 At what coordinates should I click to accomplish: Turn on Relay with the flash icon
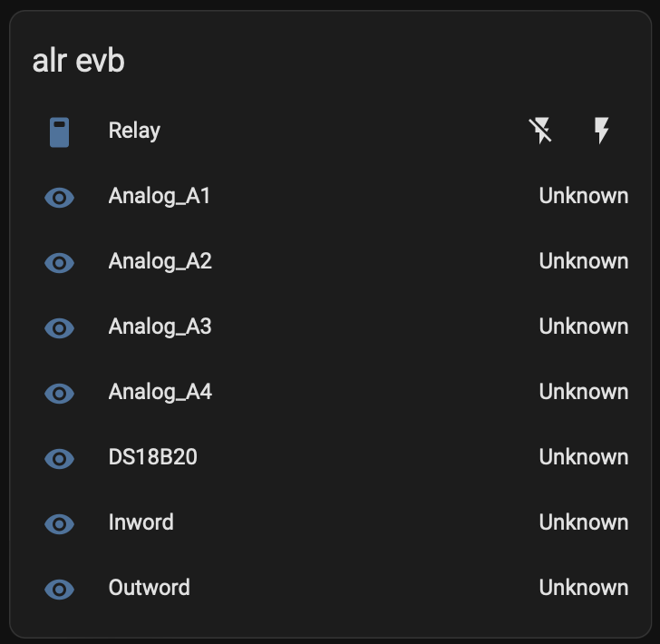600,132
